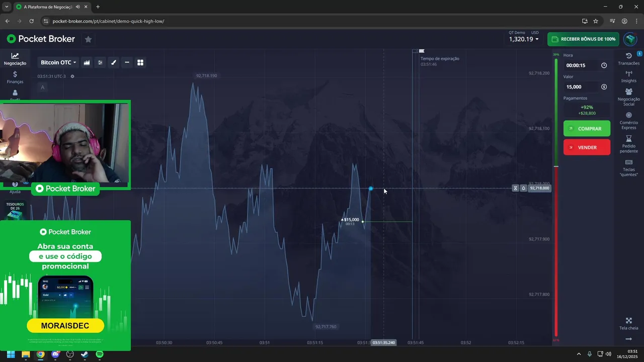
Task: Open Steam from taskbar
Action: [x=85, y=354]
